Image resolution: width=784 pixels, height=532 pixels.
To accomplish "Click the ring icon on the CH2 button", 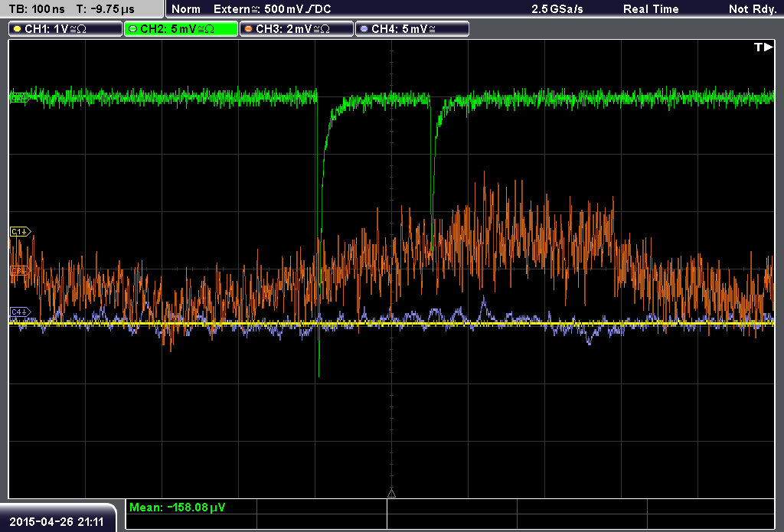I will click(133, 29).
